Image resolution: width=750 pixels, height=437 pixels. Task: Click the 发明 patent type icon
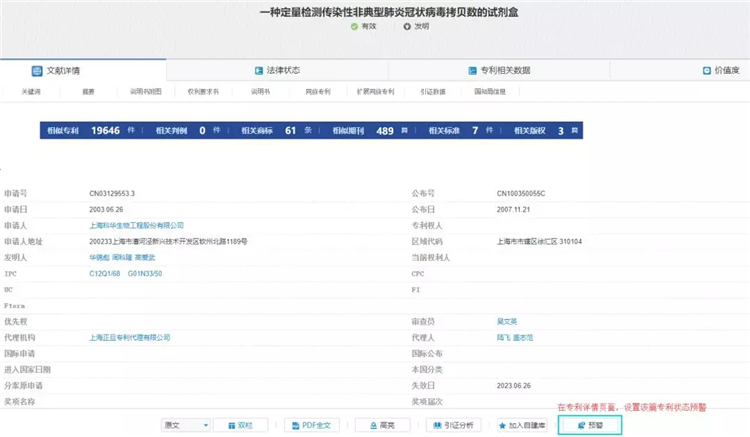click(x=407, y=27)
